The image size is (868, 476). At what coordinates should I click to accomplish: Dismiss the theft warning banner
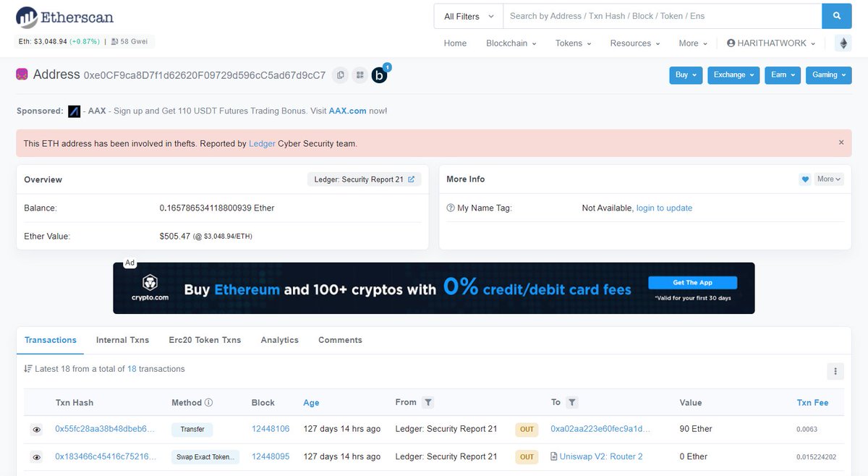click(x=841, y=143)
